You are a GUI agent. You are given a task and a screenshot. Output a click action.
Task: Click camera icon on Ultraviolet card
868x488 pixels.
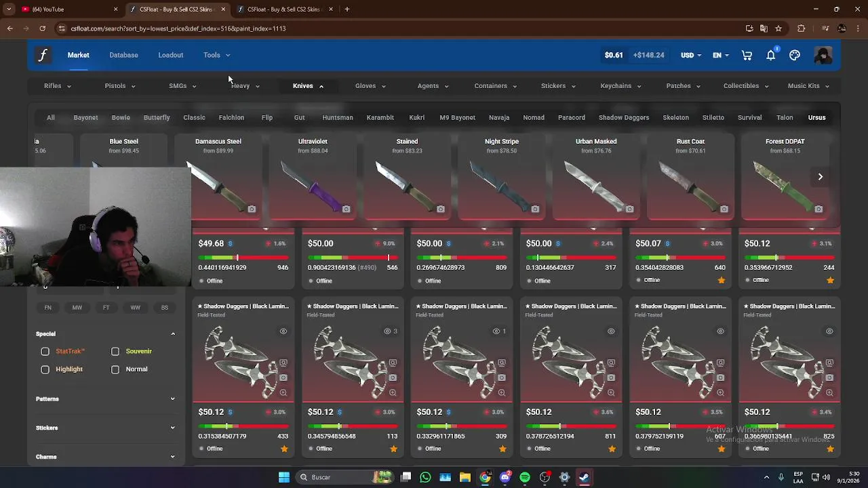[346, 209]
